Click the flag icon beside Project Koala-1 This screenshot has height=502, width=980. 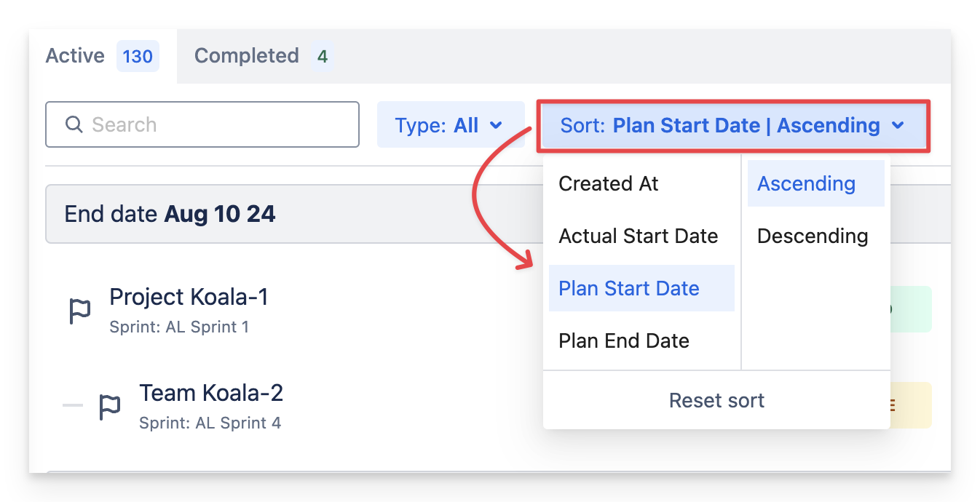pyautogui.click(x=79, y=311)
